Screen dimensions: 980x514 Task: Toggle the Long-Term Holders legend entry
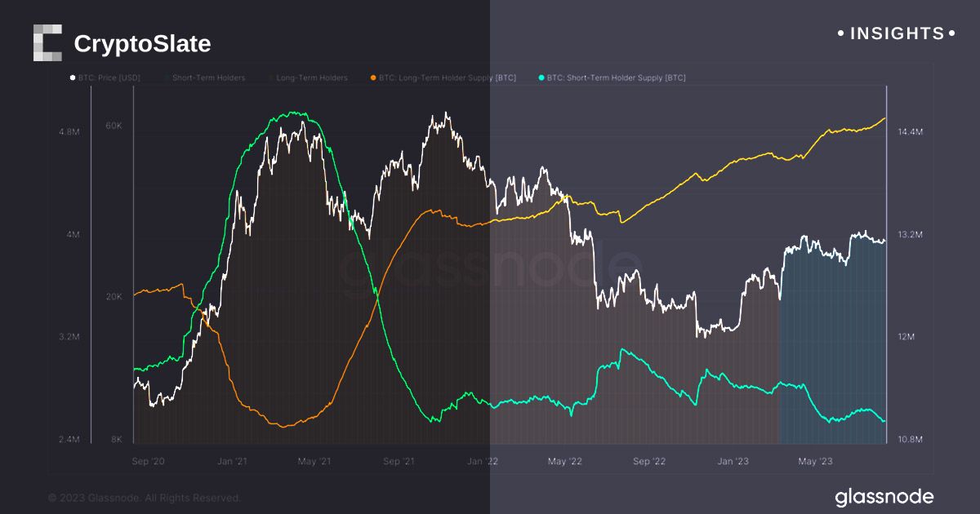click(x=312, y=78)
